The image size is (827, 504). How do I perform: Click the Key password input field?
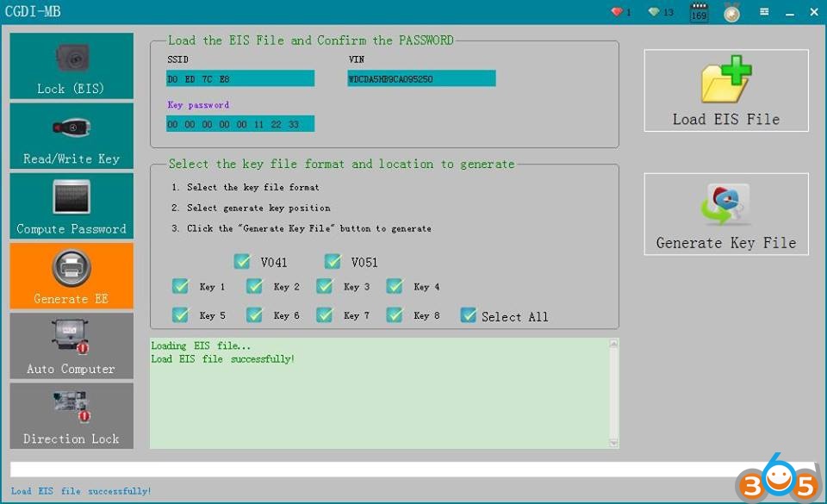click(240, 124)
